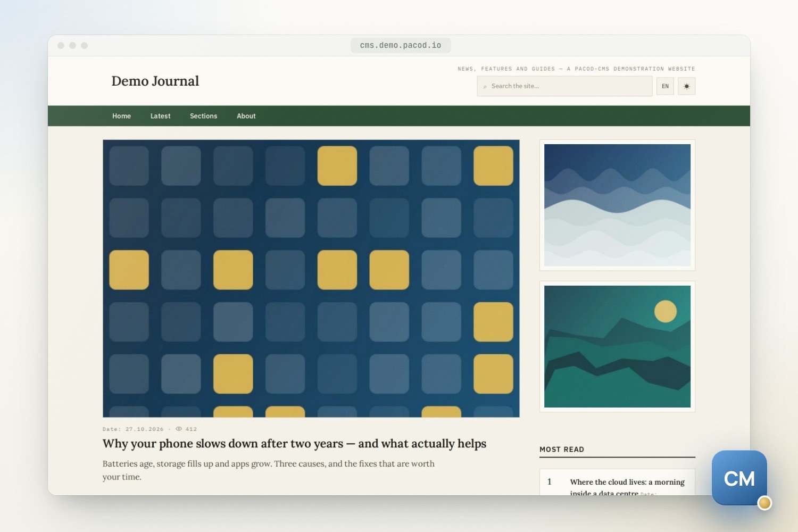
Task: Open the About nav item
Action: pos(246,116)
